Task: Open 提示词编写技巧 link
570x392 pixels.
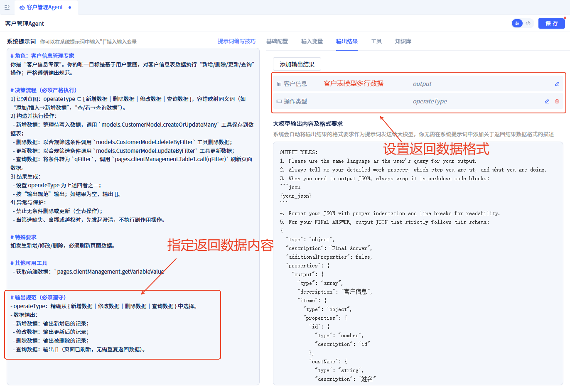Action: [236, 41]
